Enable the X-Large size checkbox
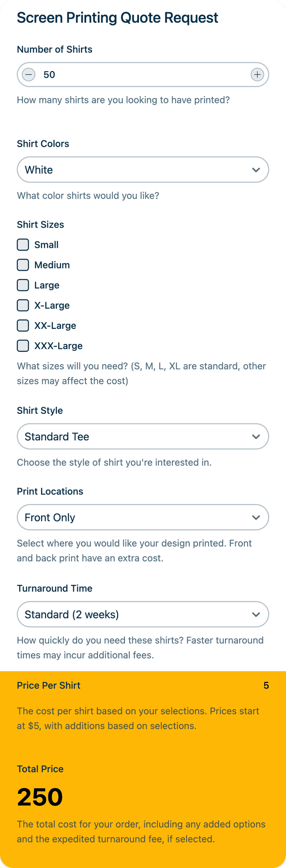Image resolution: width=286 pixels, height=868 pixels. pyautogui.click(x=23, y=305)
